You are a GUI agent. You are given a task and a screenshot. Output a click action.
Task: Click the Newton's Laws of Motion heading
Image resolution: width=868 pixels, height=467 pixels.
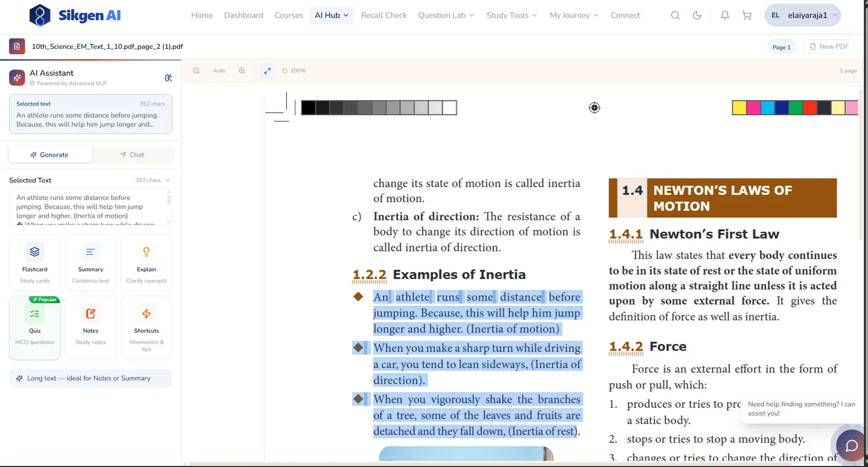[x=723, y=198]
